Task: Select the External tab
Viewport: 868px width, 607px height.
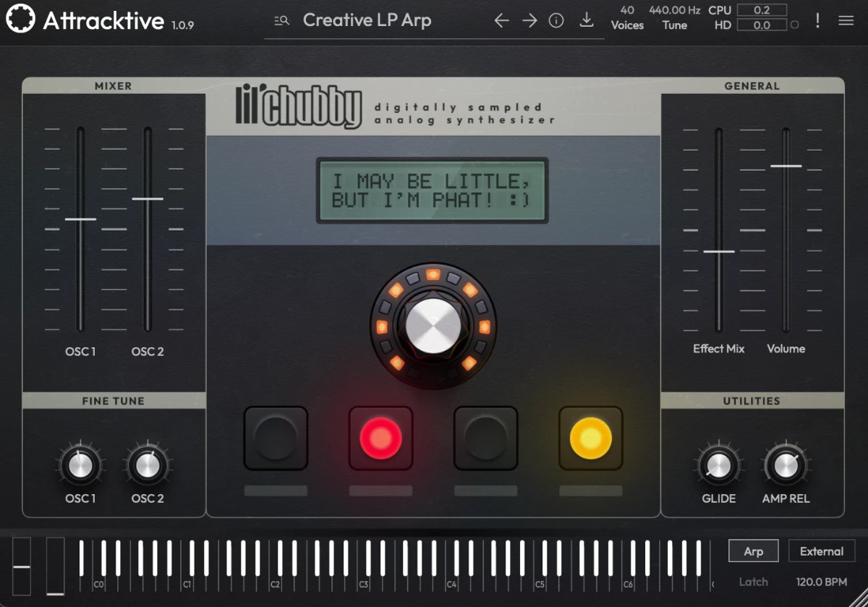Action: pos(821,551)
